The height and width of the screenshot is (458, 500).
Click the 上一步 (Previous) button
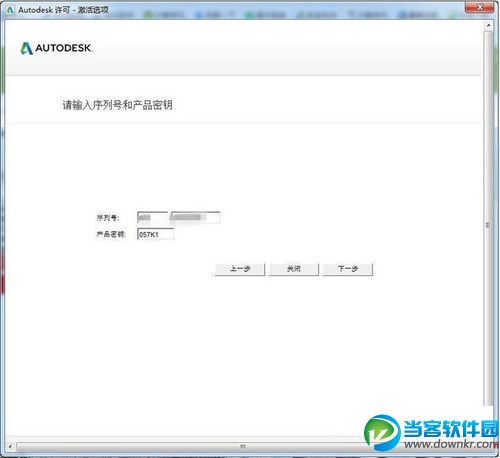pos(240,269)
